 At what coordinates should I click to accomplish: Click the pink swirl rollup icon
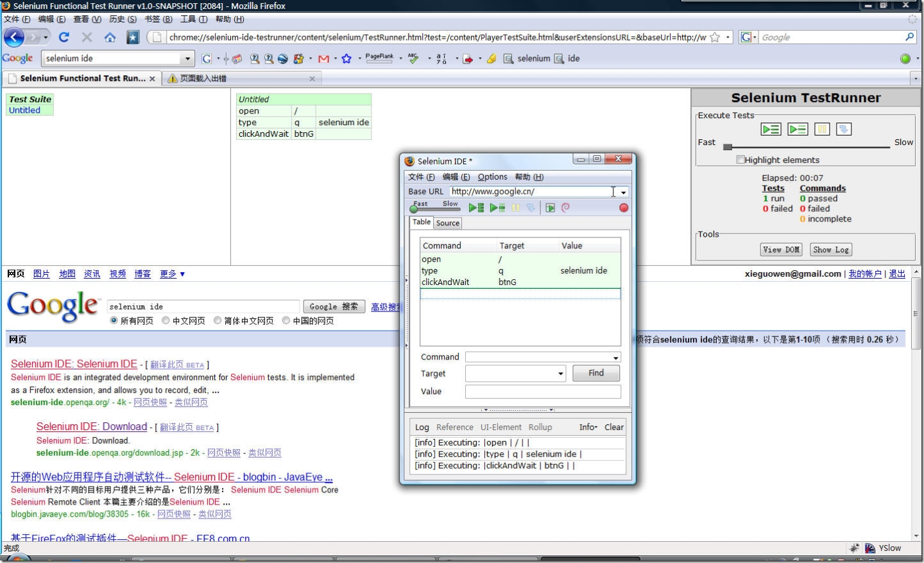565,207
